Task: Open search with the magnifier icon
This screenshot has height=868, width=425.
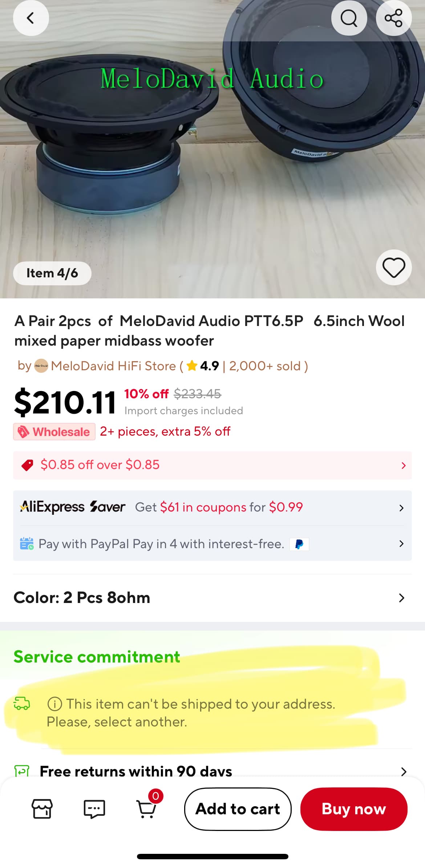Action: (x=349, y=18)
